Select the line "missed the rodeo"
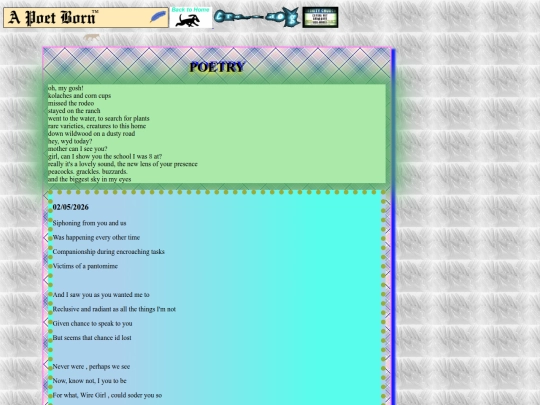The height and width of the screenshot is (405, 540). (x=71, y=103)
